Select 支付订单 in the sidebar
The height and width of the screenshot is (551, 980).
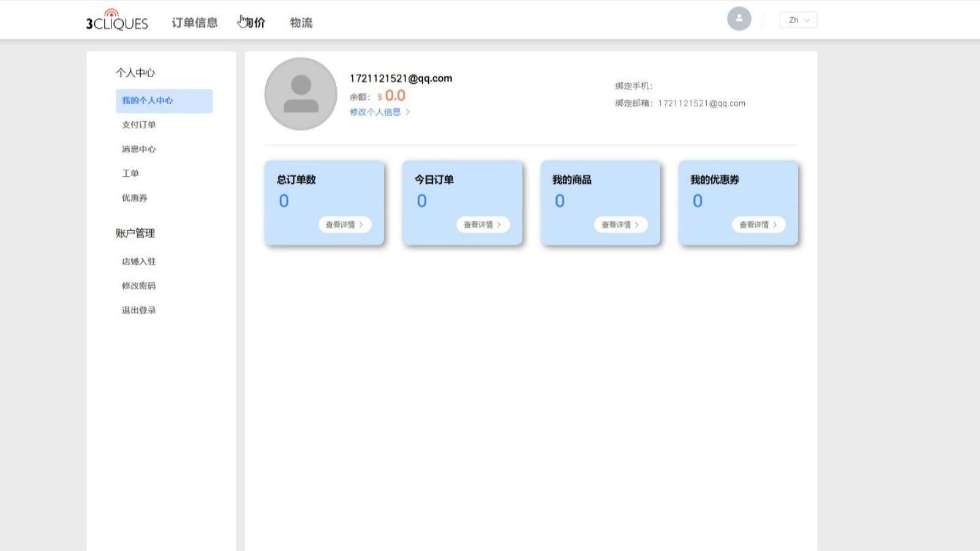tap(139, 124)
